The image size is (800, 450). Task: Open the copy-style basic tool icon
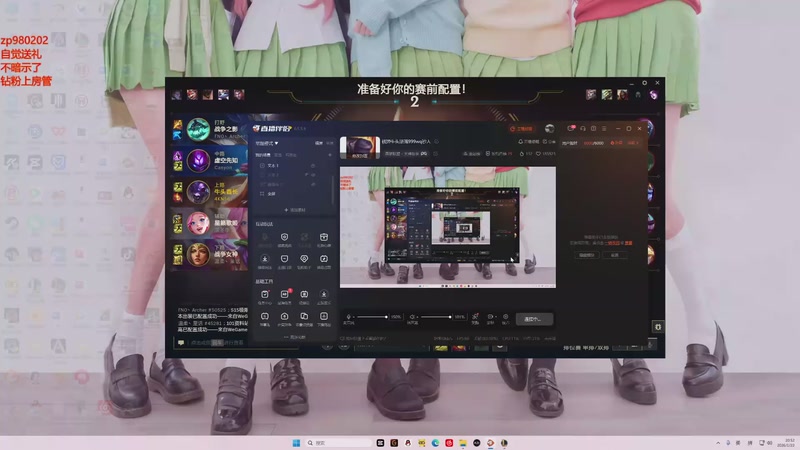point(304,318)
